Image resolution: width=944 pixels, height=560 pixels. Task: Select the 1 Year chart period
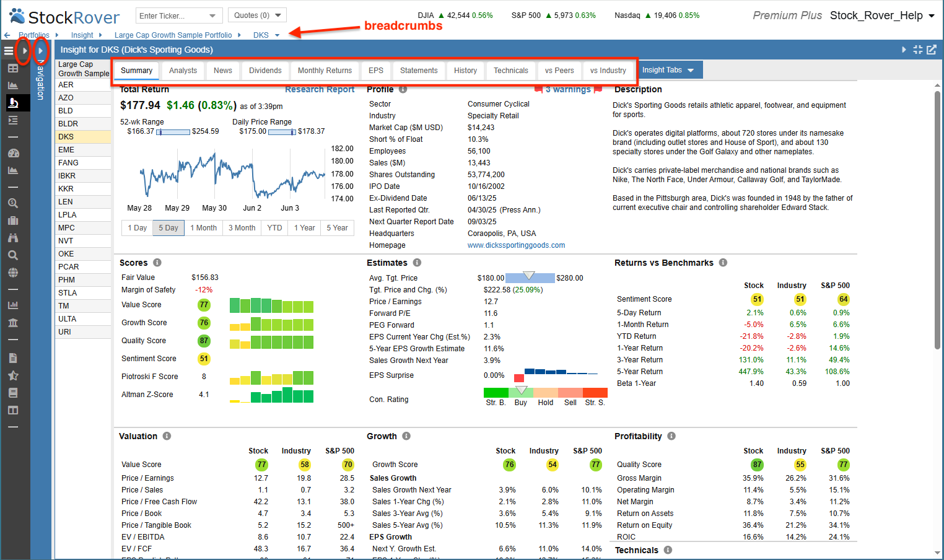tap(305, 228)
